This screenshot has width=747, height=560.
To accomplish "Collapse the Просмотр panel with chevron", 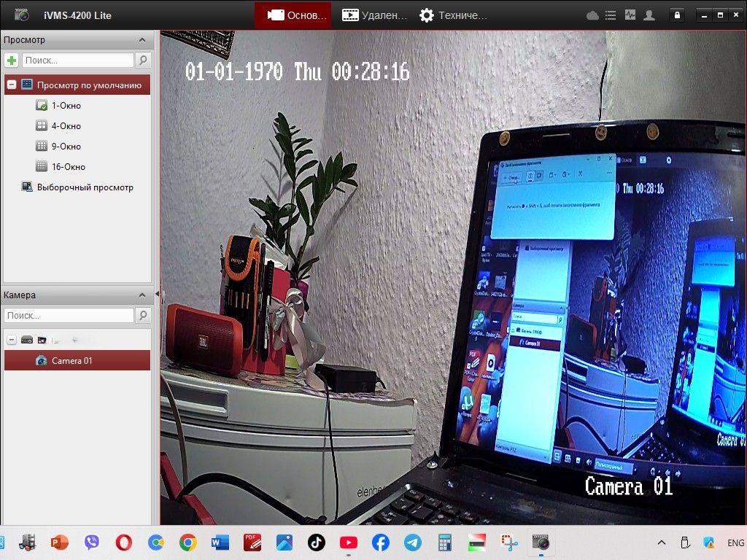I will coord(142,40).
